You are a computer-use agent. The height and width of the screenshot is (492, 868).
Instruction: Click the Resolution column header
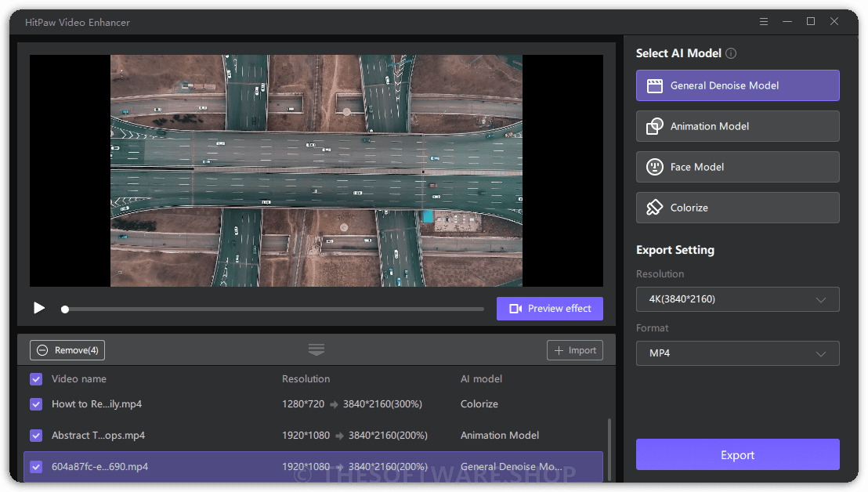point(306,379)
